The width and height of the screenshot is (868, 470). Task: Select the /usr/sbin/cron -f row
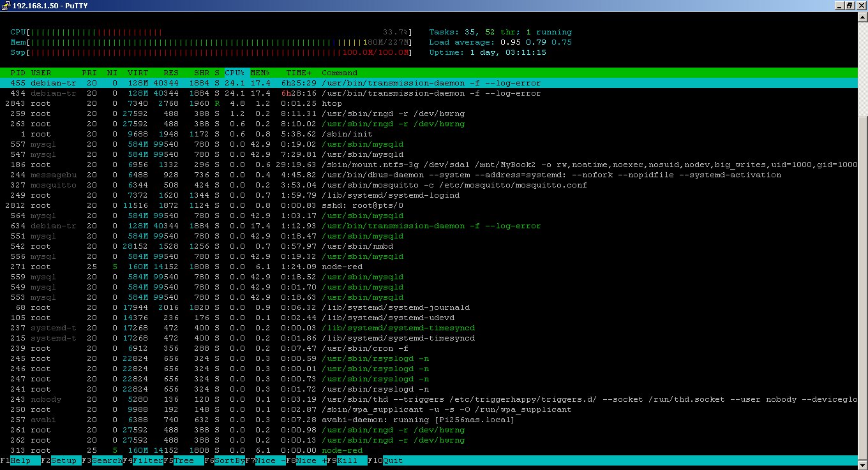pyautogui.click(x=429, y=348)
